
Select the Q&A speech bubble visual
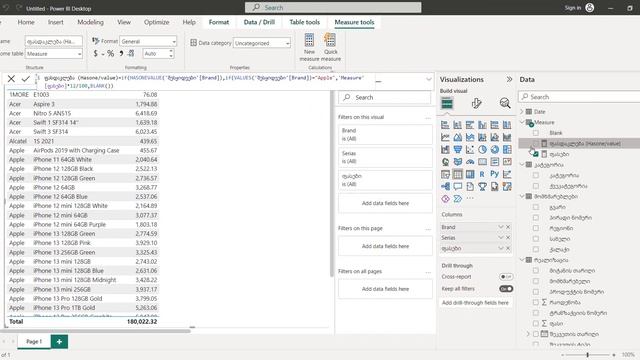[458, 187]
